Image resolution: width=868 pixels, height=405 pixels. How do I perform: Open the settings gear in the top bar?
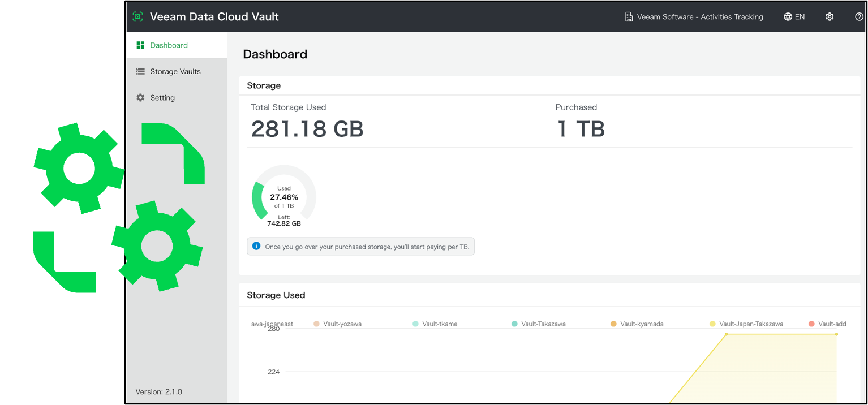(x=829, y=16)
